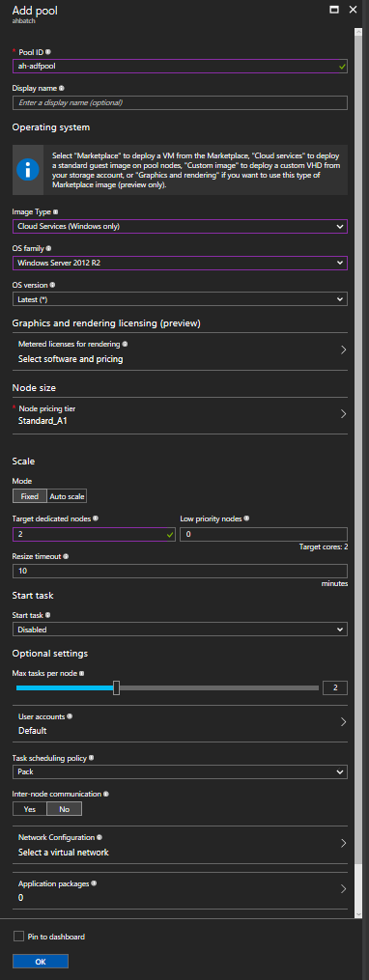This screenshot has width=369, height=980.
Task: Click the Max tasks per node value box
Action: click(334, 688)
